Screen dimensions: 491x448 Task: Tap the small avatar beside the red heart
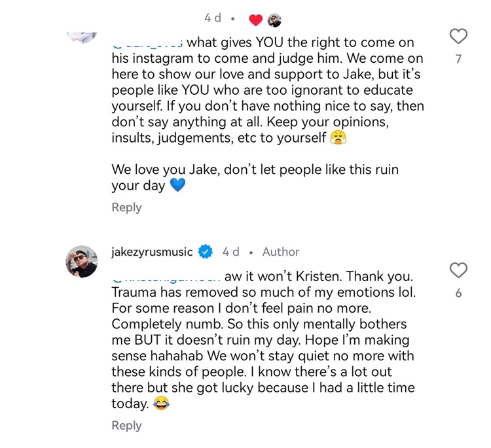pos(276,20)
